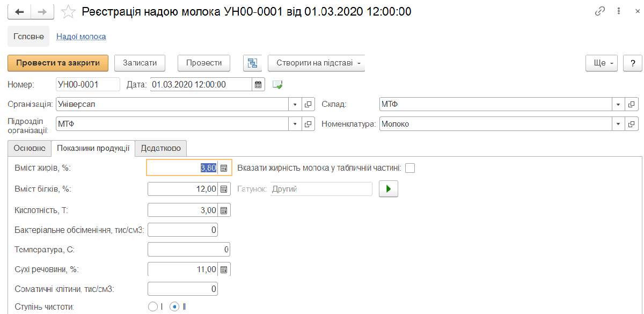Open the Створити на підставі dropdown
This screenshot has width=644, height=314.
click(316, 63)
